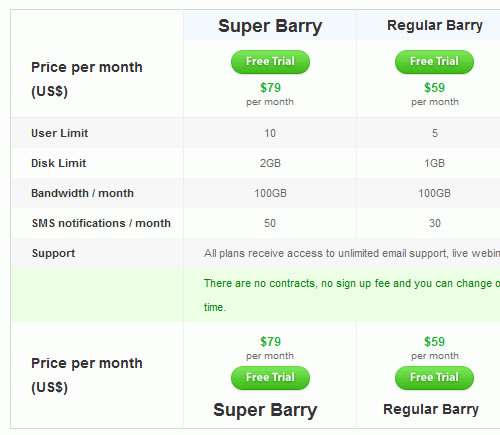Click the top $79 price under Super Barry
500x435 pixels.
click(x=270, y=88)
